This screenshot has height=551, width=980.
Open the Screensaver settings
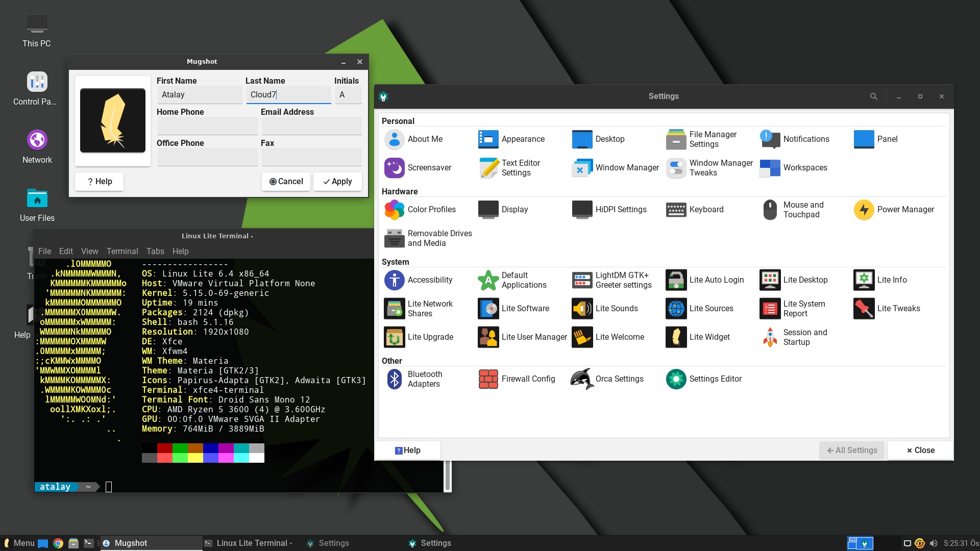coord(418,168)
